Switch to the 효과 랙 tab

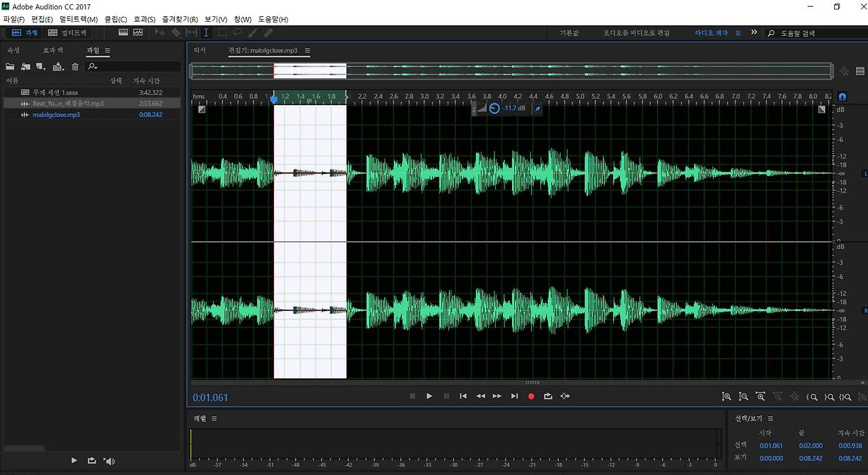coord(53,50)
